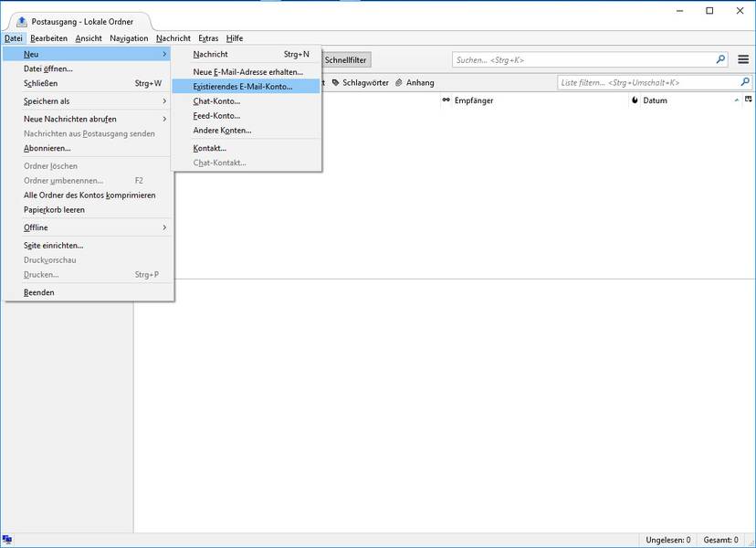The image size is (756, 548).
Task: Select Existierendes E-Mail-Konto...
Action: click(247, 87)
